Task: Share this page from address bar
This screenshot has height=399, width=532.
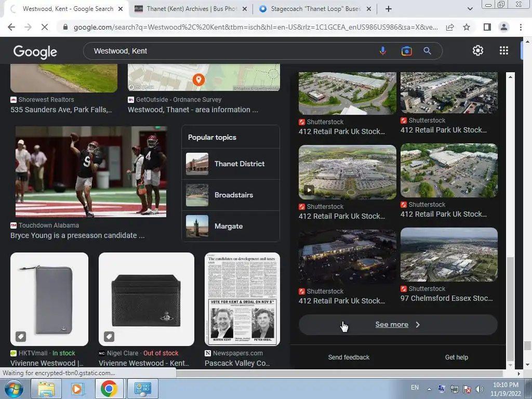Action: [450, 27]
